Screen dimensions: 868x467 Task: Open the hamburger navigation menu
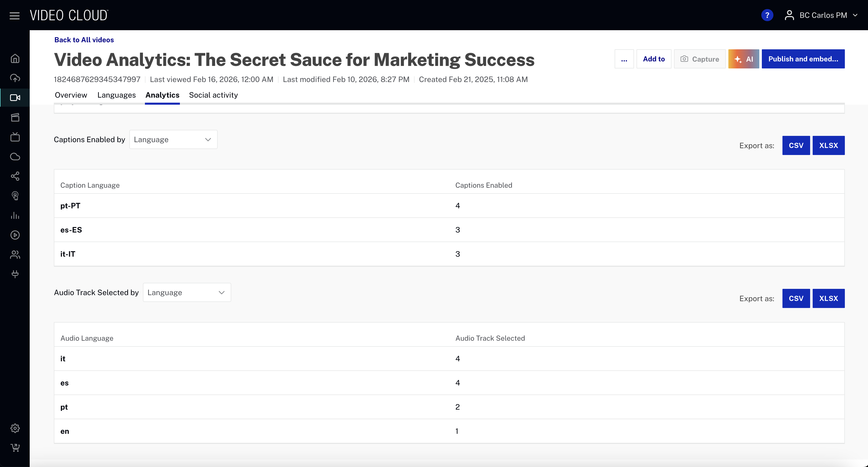tap(15, 15)
